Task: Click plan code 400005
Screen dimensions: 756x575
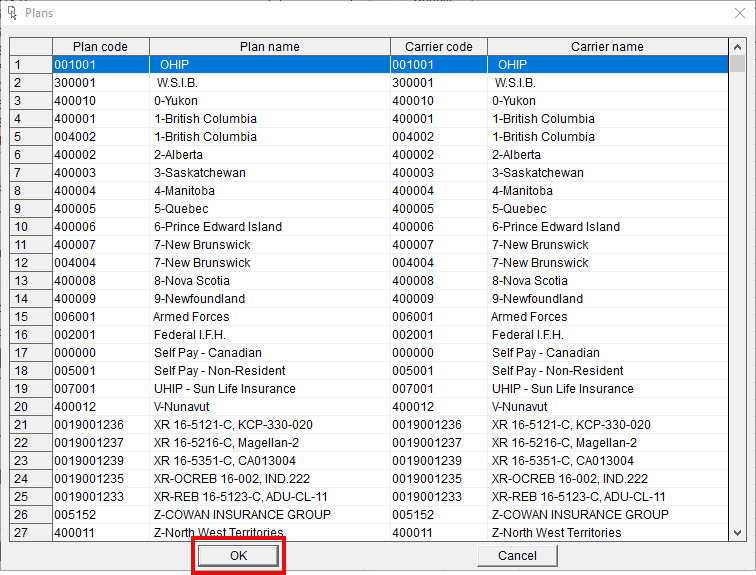Action: (100, 209)
